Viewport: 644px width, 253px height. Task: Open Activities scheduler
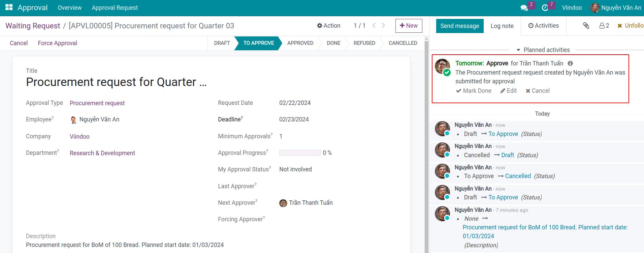543,26
